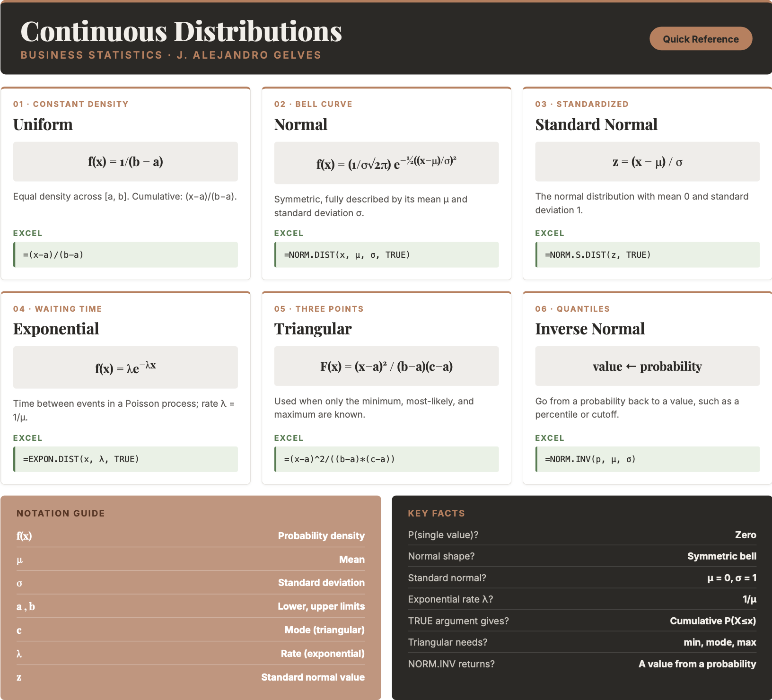772x700 pixels.
Task: Click the NOTATION GUIDE heading
Action: tap(61, 513)
